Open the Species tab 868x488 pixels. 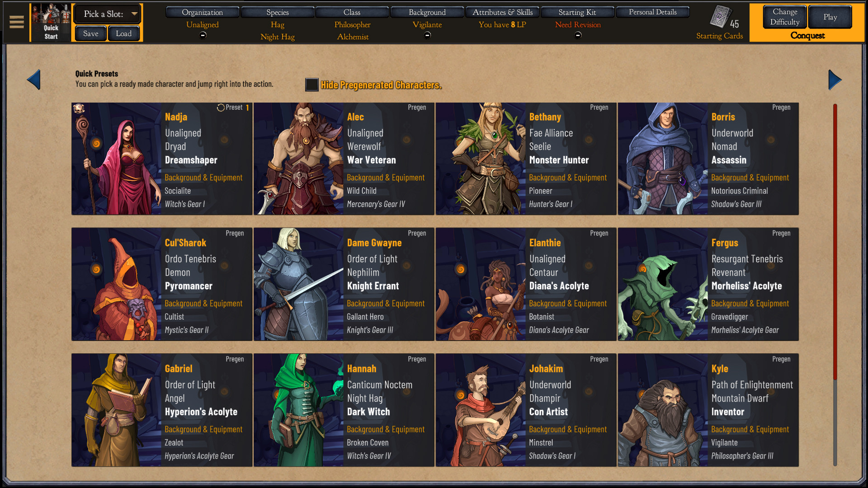coord(277,12)
